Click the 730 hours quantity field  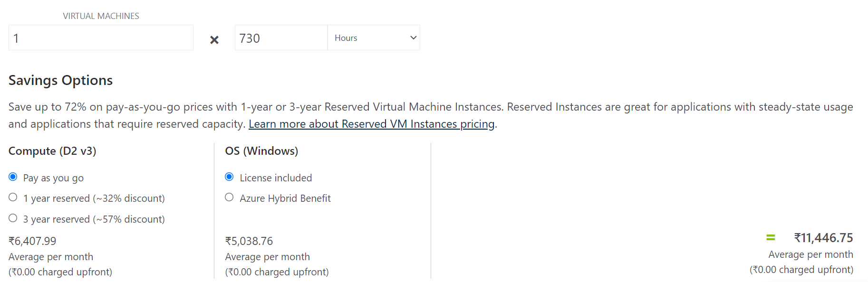coord(280,38)
